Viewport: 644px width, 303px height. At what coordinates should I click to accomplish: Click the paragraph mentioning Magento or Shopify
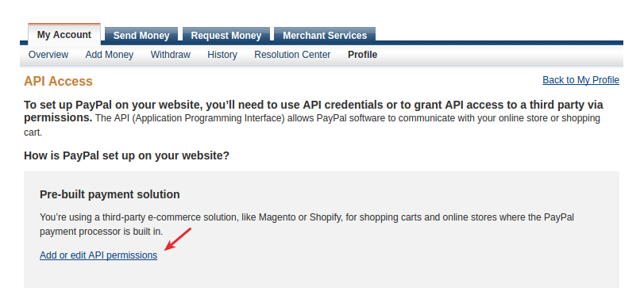307,224
